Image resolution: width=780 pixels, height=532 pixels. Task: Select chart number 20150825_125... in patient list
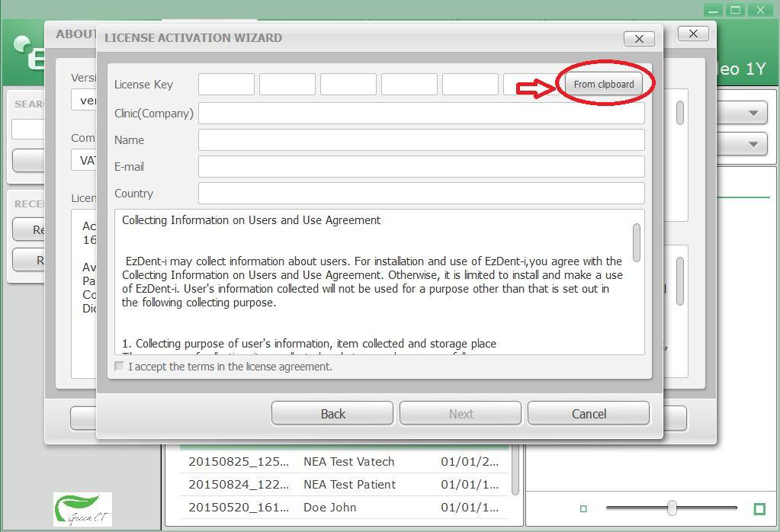point(239,462)
